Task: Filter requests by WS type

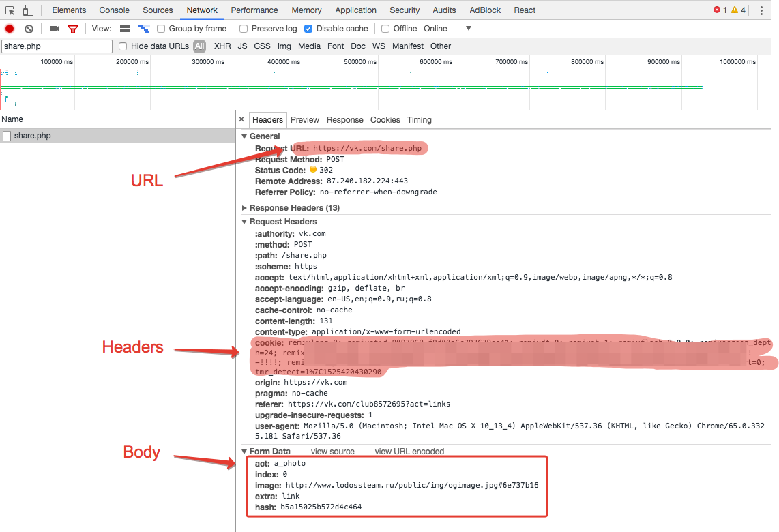Action: click(379, 46)
